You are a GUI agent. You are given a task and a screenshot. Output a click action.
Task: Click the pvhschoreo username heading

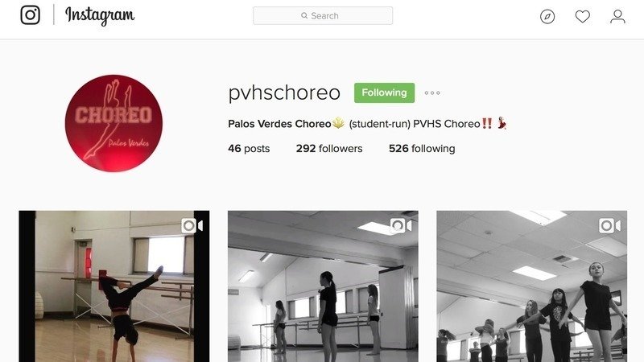[284, 93]
